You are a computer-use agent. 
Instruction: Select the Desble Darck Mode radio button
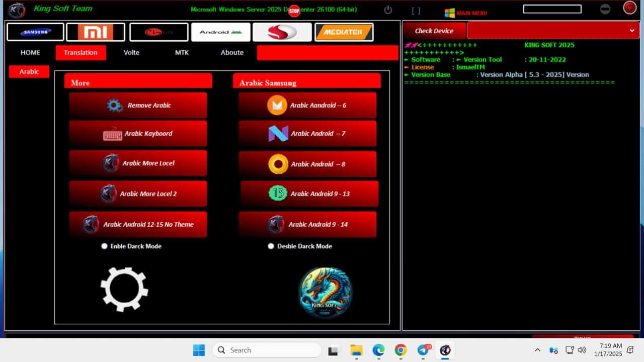pyautogui.click(x=271, y=246)
